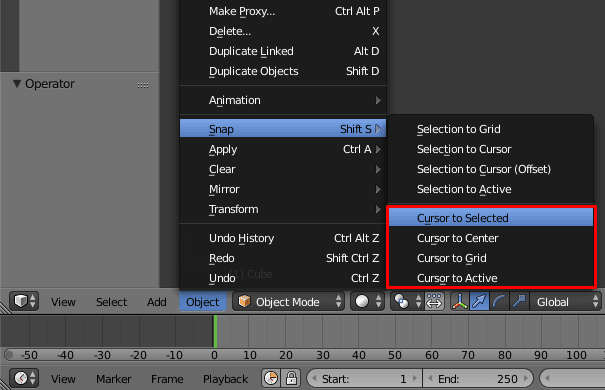Click the End frame field
605x390 pixels.
[478, 378]
